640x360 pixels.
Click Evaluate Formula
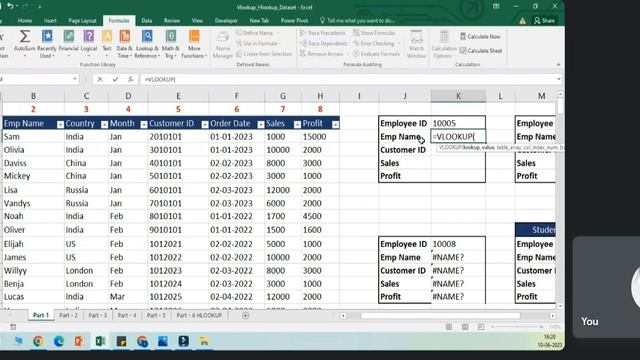tap(376, 54)
